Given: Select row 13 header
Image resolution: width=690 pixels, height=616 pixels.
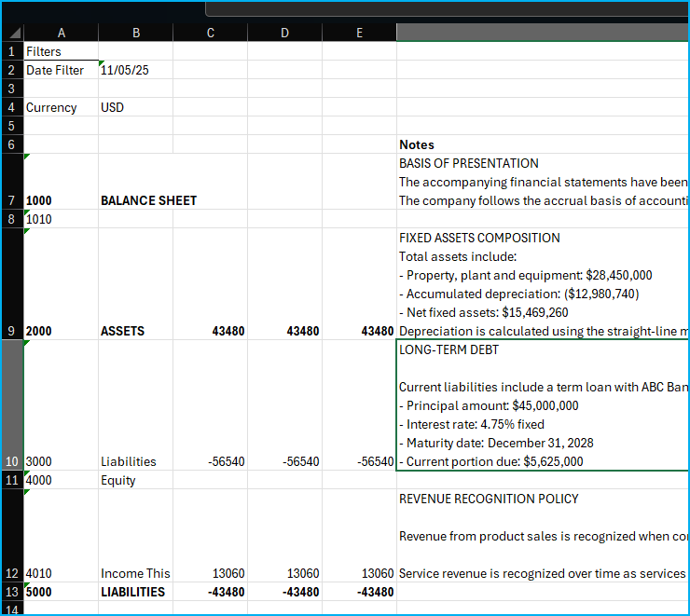Looking at the screenshot, I should (11, 592).
